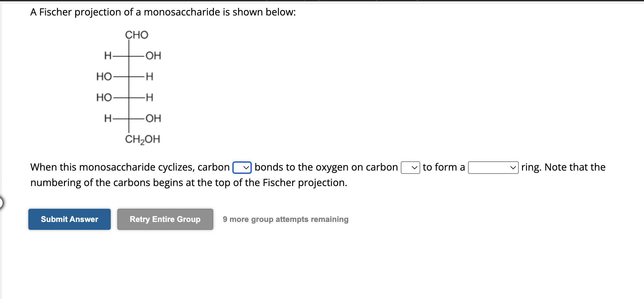Click the '9 more group attempts remaining' text
Viewport: 644px width, 299px height.
285,219
